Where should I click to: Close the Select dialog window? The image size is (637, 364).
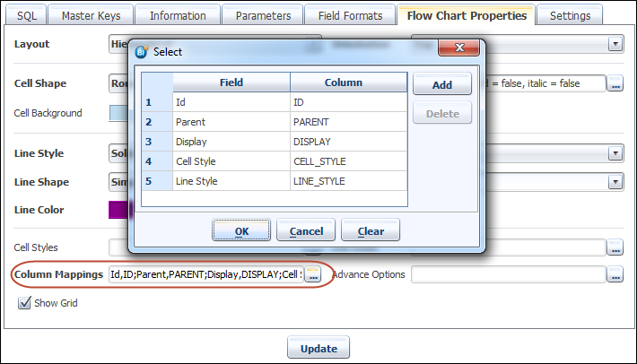coord(458,51)
